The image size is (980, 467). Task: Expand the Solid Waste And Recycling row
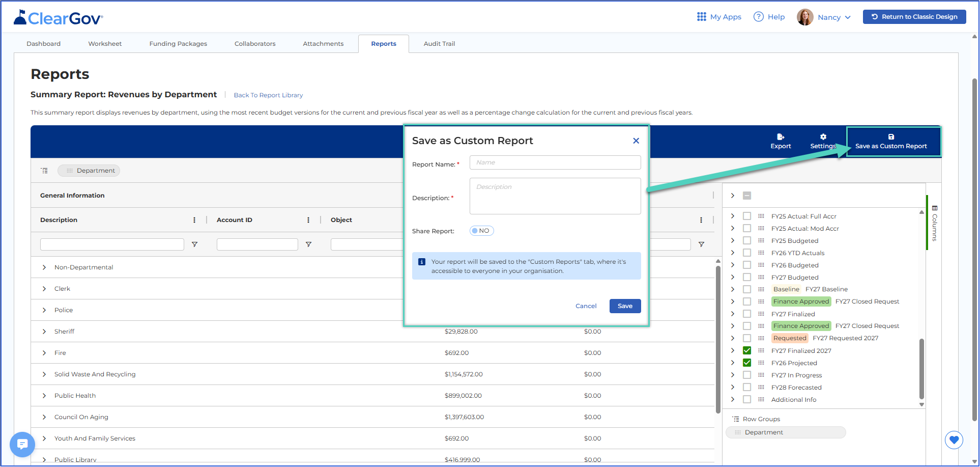(x=44, y=374)
